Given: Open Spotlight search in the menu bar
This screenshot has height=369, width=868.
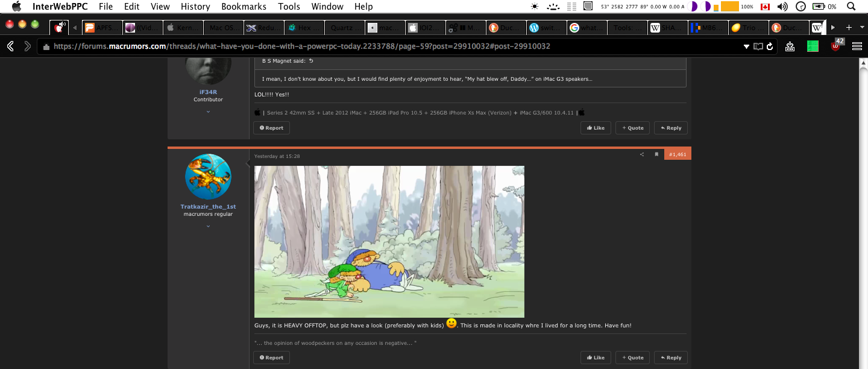Looking at the screenshot, I should [x=851, y=7].
